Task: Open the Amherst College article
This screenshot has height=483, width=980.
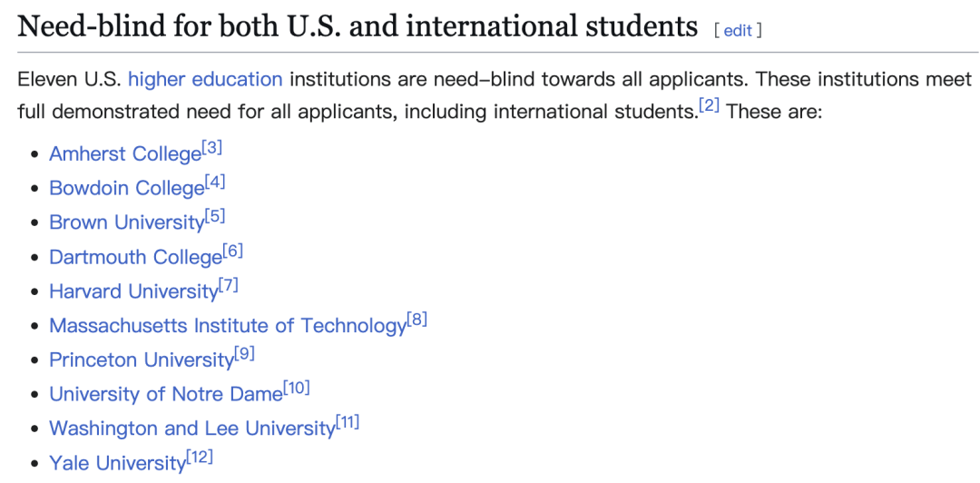Action: tap(125, 154)
